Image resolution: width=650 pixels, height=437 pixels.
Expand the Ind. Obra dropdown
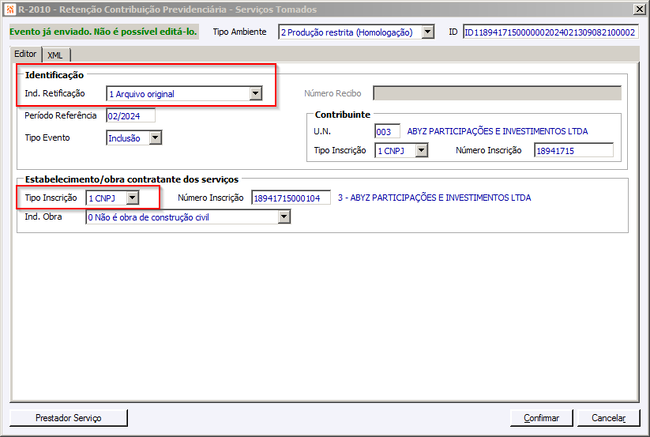(284, 217)
